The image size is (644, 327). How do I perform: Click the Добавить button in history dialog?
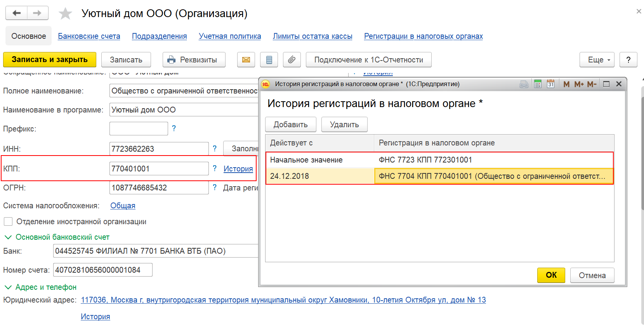click(291, 125)
